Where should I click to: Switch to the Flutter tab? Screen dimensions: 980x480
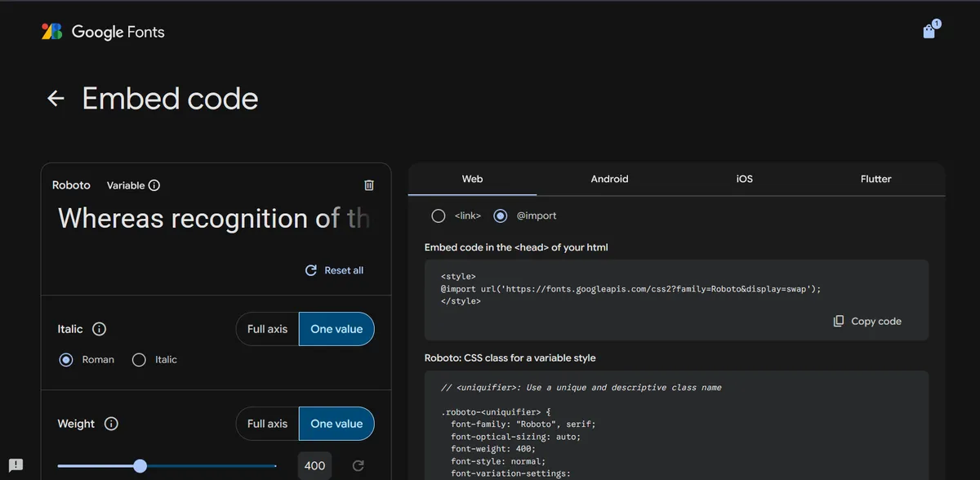[875, 179]
